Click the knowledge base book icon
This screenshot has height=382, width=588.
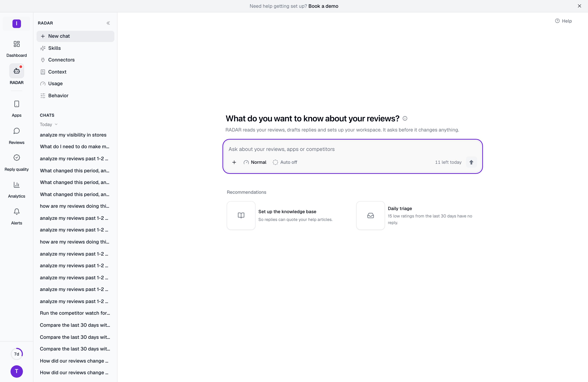241,216
